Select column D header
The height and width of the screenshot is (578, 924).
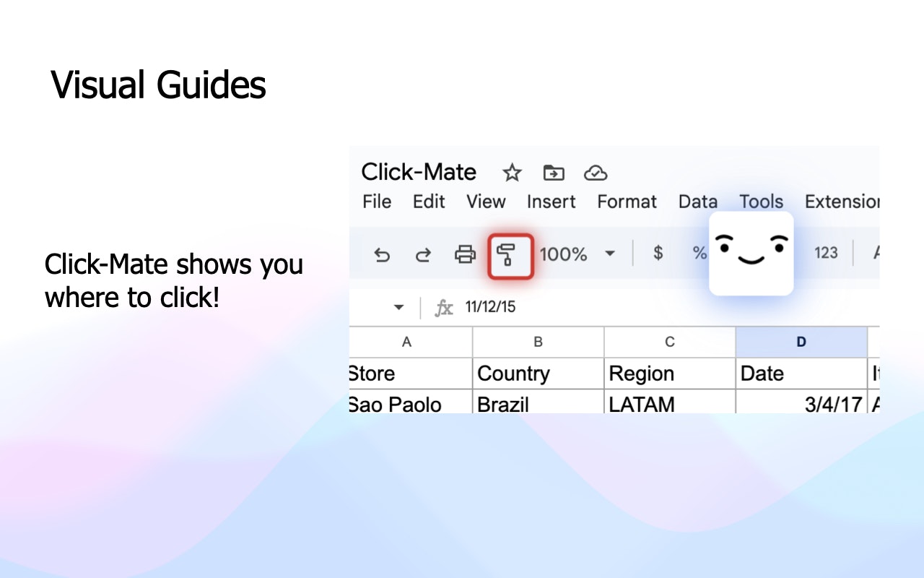click(801, 342)
